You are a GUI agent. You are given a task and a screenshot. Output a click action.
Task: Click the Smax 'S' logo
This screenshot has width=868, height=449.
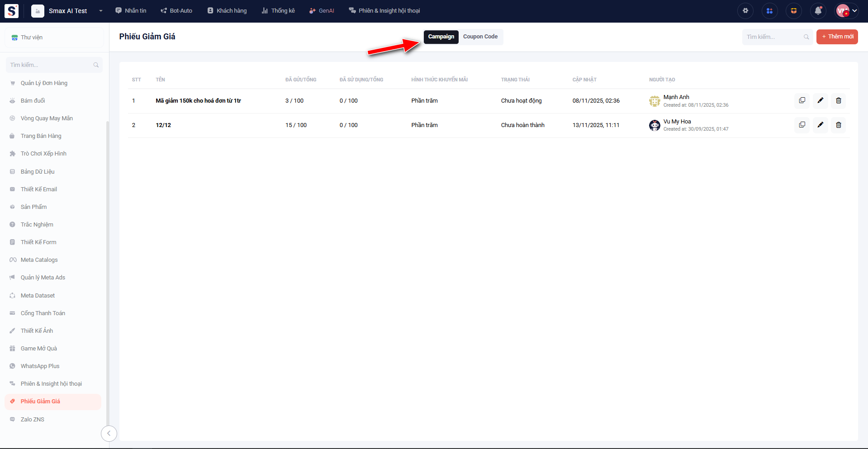tap(11, 11)
